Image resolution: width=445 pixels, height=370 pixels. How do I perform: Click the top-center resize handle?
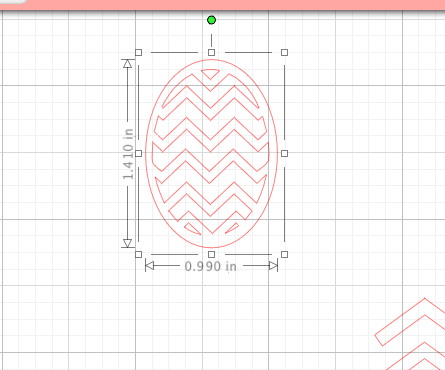(211, 52)
